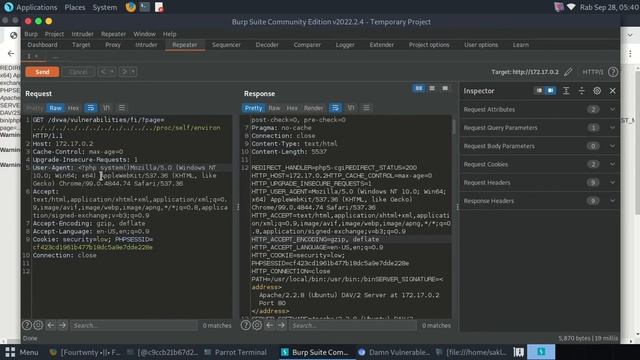Collapse all Inspector sections icon
This screenshot has width=640, height=360.
582,91
